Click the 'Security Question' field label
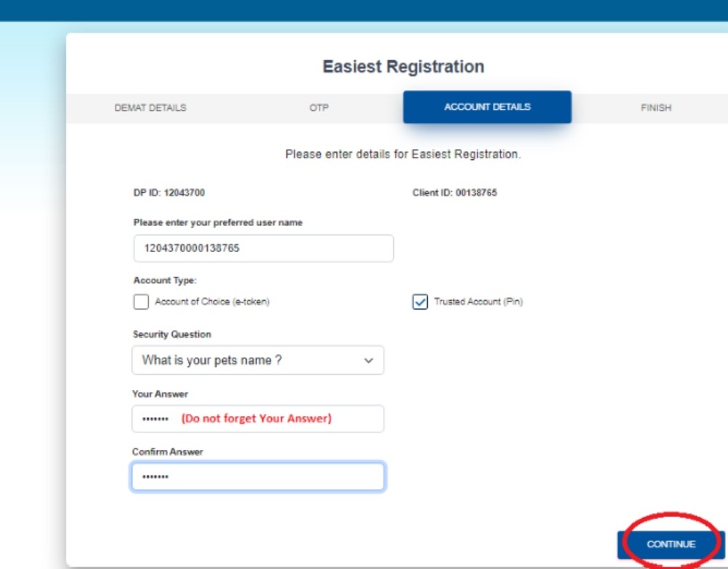728x569 pixels. [x=171, y=334]
